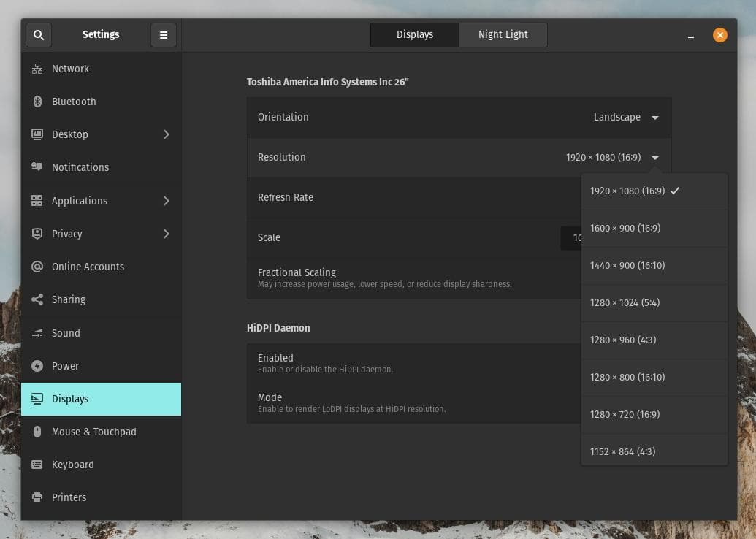Viewport: 756px width, 539px height.
Task: Open the hamburger menu in the Settings header
Action: coord(164,35)
